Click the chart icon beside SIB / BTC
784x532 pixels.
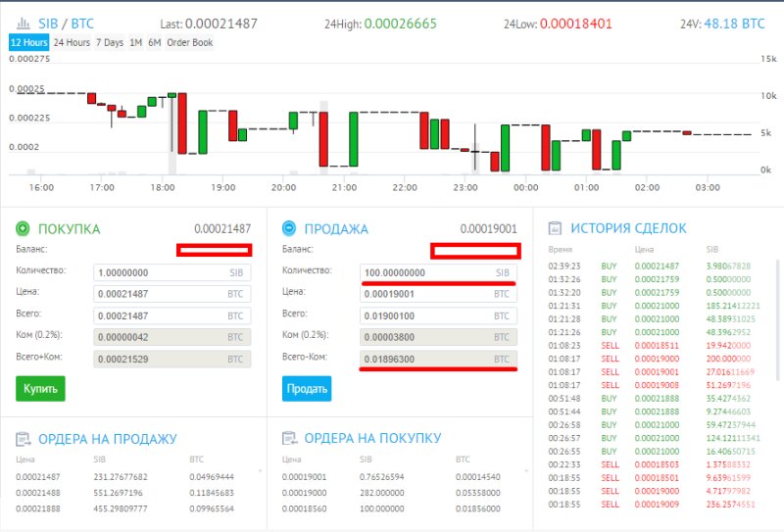click(21, 23)
